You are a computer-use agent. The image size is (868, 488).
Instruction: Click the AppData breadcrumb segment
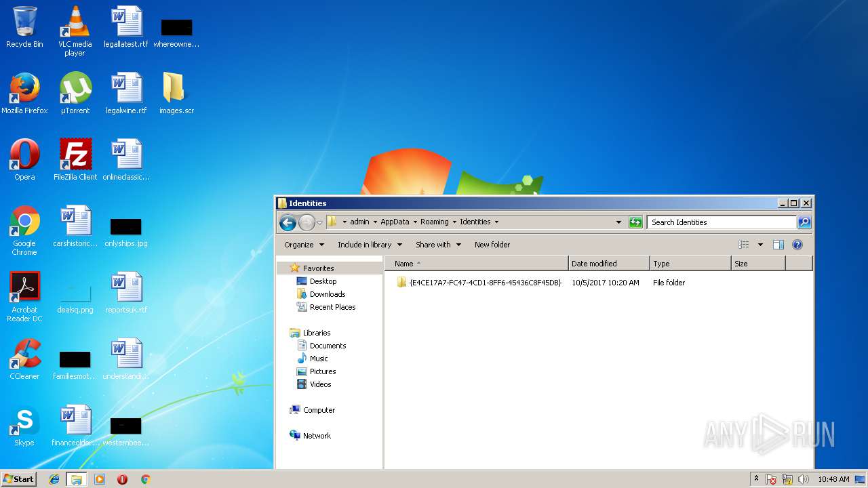(x=395, y=222)
